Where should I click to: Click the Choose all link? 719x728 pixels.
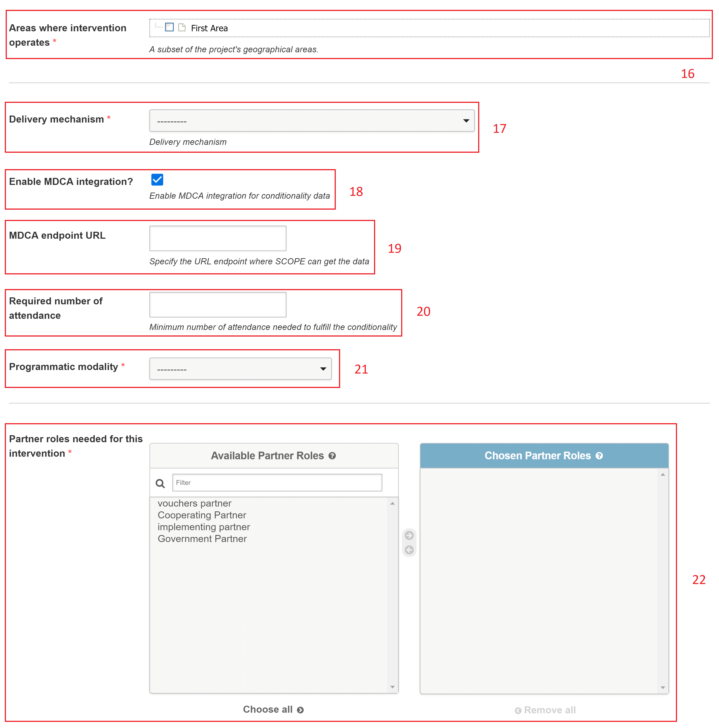tap(273, 709)
